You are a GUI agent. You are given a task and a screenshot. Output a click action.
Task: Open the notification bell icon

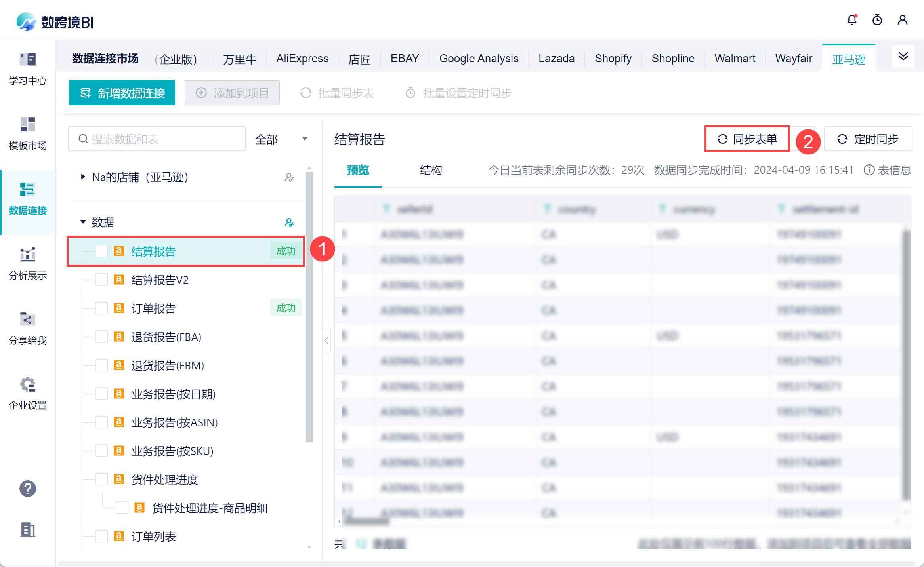pos(852,20)
